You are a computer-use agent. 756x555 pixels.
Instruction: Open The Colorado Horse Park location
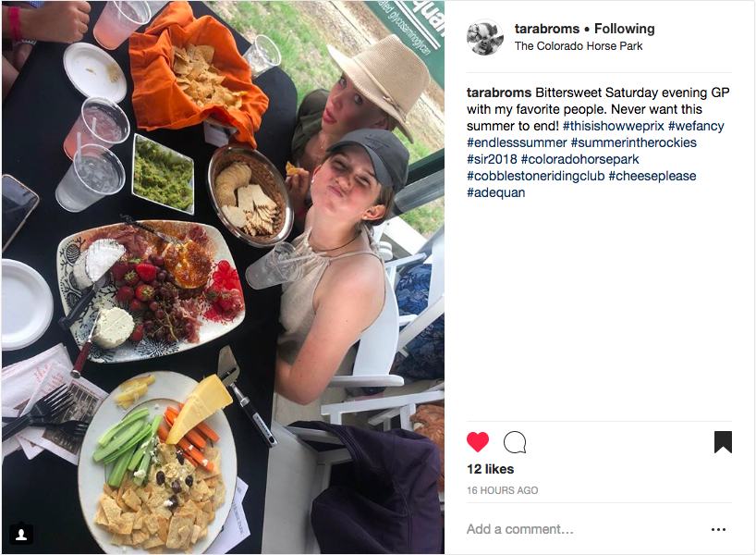click(x=578, y=46)
